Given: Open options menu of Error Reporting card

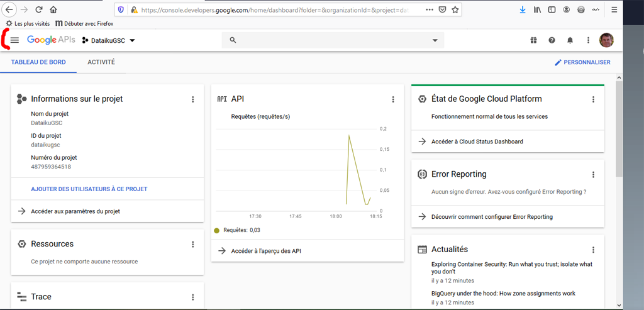Looking at the screenshot, I should (592, 175).
